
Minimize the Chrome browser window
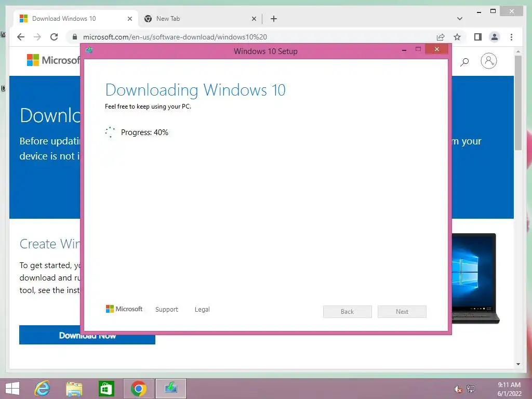tap(479, 11)
